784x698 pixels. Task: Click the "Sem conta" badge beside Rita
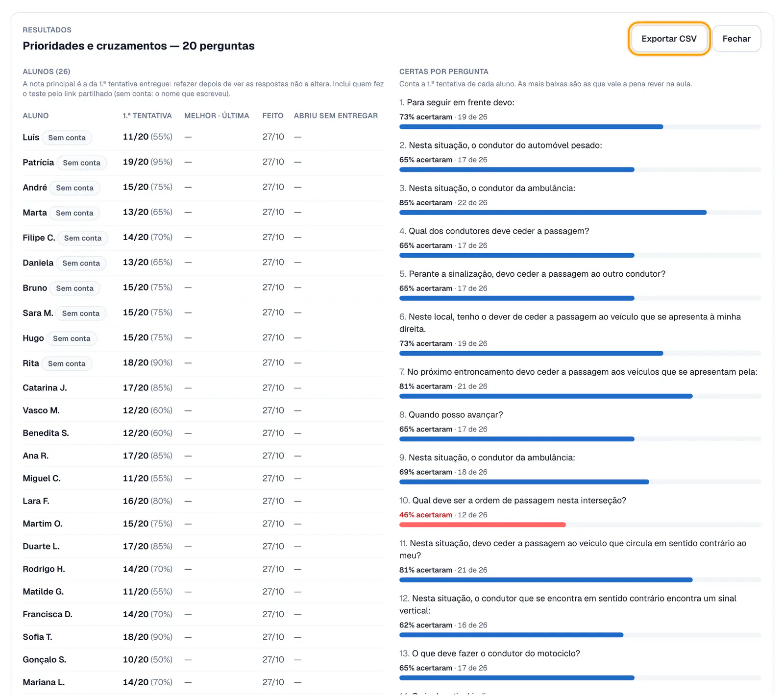(67, 363)
